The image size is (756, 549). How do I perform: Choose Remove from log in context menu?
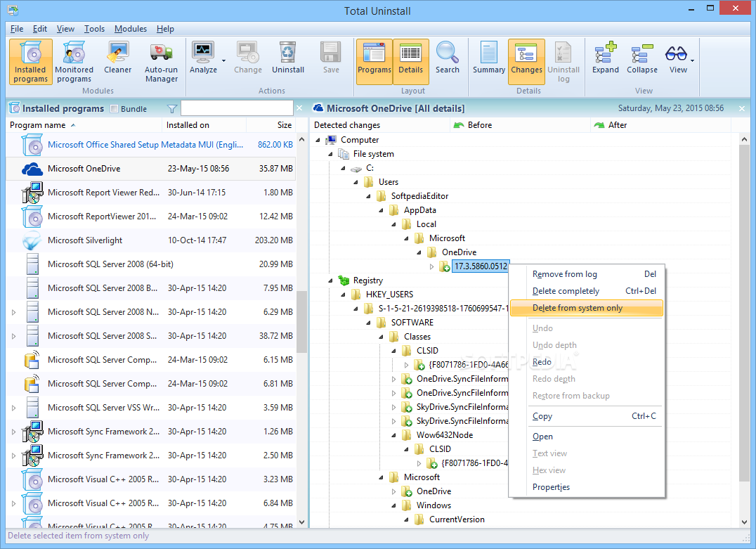[x=587, y=274]
